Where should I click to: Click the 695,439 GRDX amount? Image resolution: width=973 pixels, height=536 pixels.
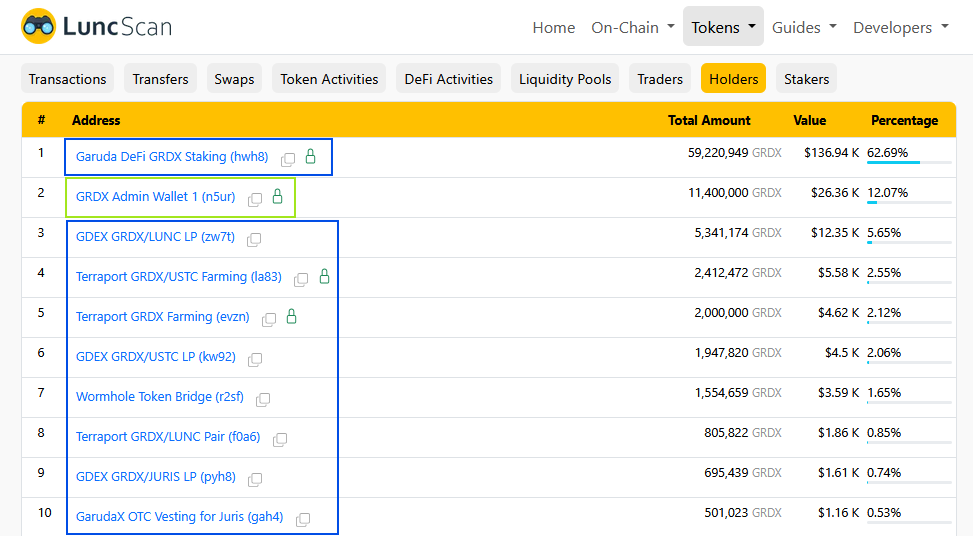(743, 473)
